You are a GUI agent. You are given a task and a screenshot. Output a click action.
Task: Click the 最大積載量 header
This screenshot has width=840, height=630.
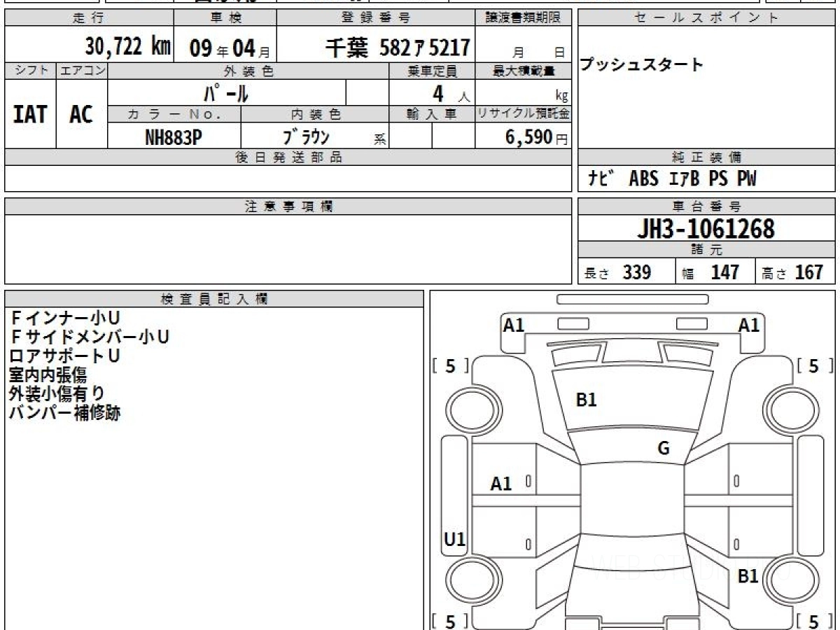(x=524, y=71)
